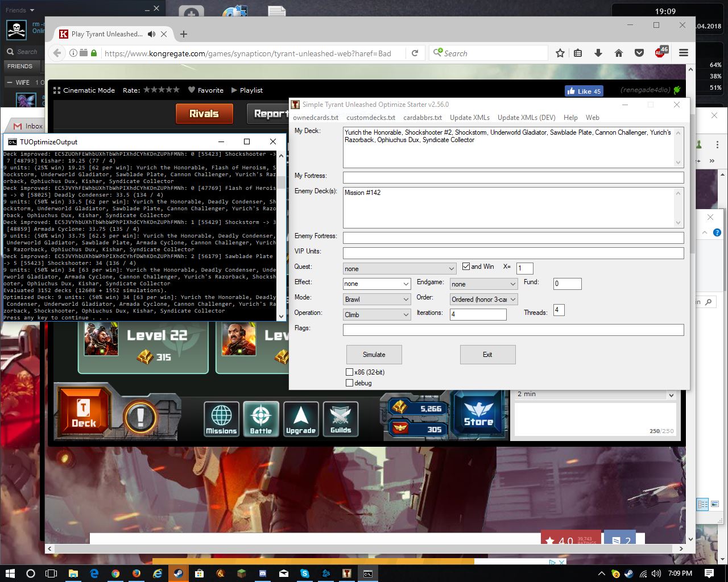This screenshot has width=728, height=582.
Task: Open the in-game Store
Action: click(x=478, y=414)
